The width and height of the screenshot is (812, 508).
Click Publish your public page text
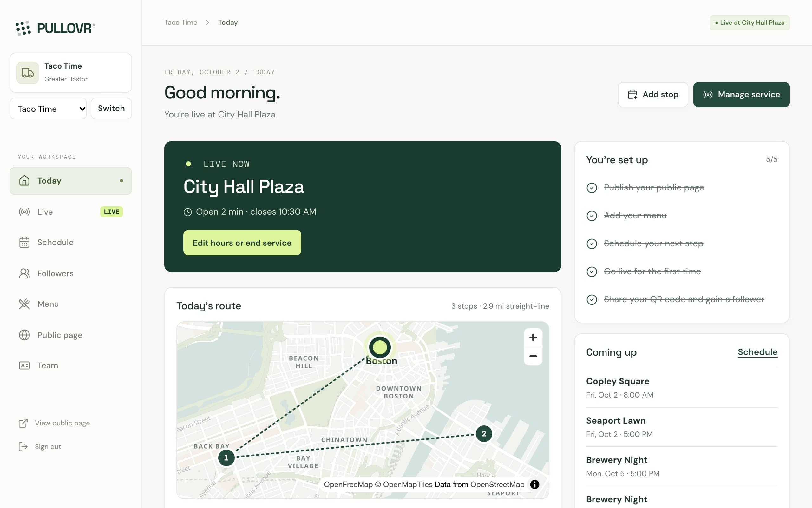coord(654,187)
